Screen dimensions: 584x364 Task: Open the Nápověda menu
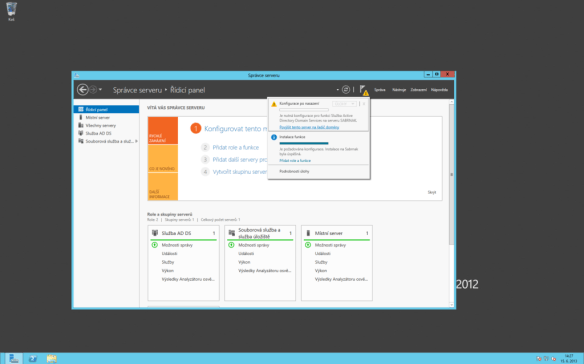(439, 90)
